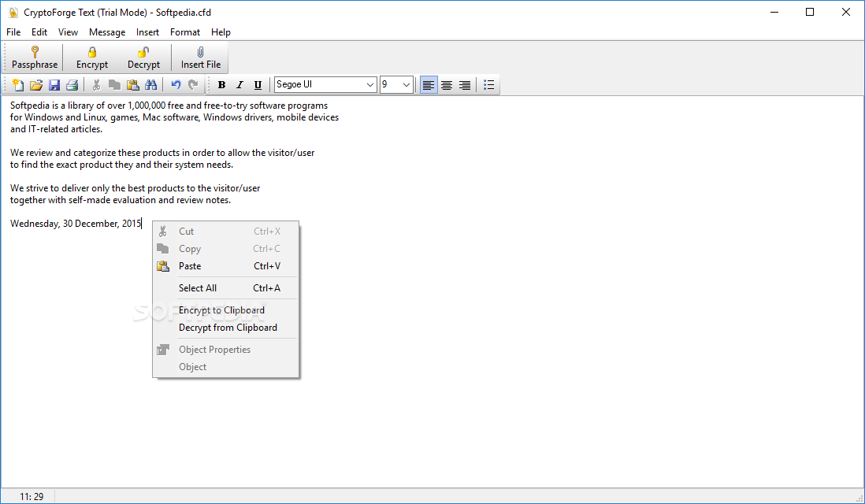Click the Cut entry in context menu

pos(225,231)
